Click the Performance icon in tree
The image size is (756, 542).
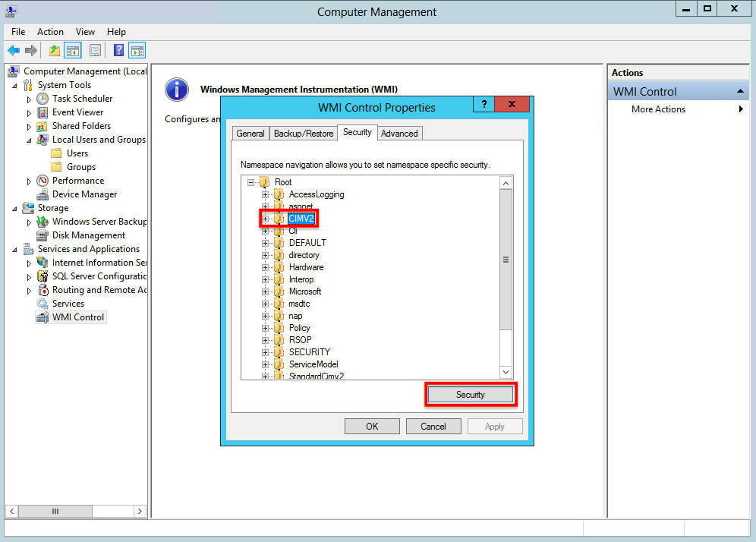pyautogui.click(x=43, y=181)
